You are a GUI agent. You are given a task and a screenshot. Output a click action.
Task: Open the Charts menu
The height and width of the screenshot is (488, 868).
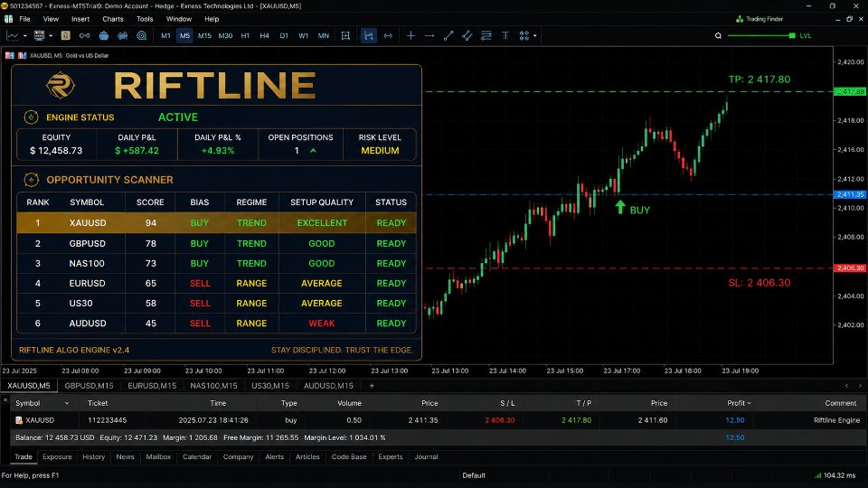tap(113, 19)
